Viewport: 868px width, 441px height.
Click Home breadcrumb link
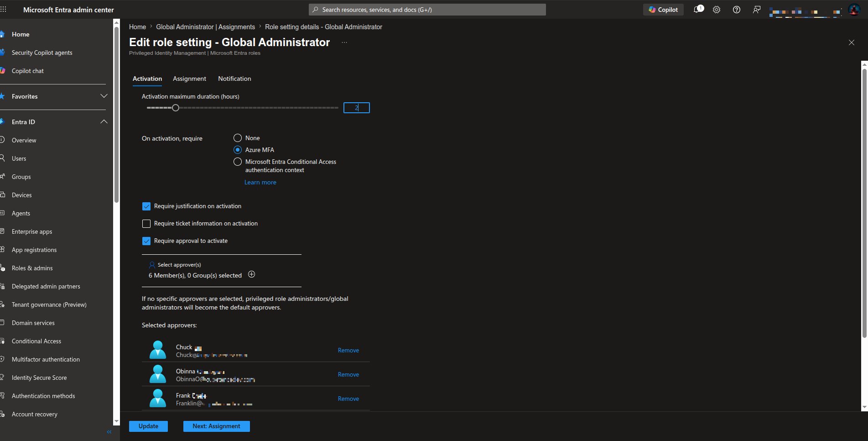tap(137, 27)
